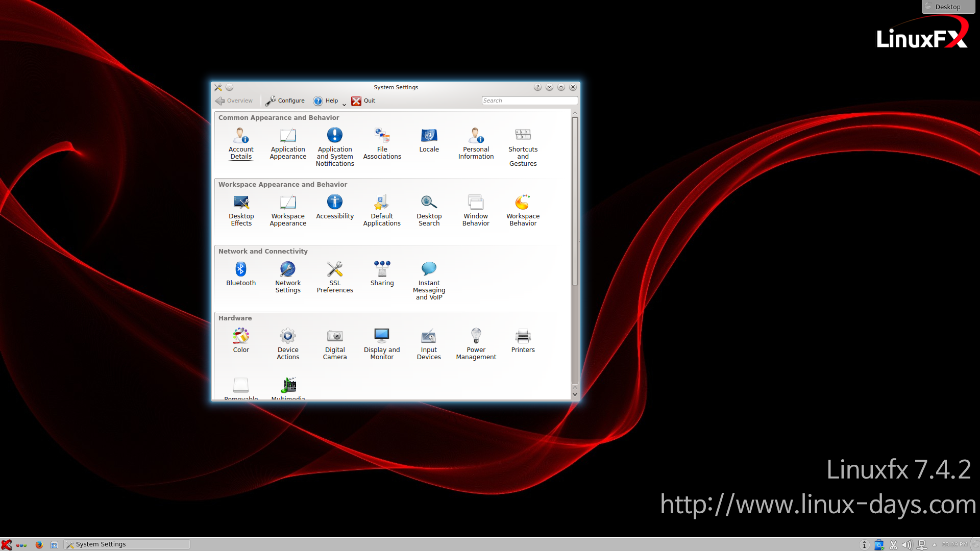This screenshot has width=980, height=551.
Task: Open clipboard scissors tray icon
Action: click(893, 545)
